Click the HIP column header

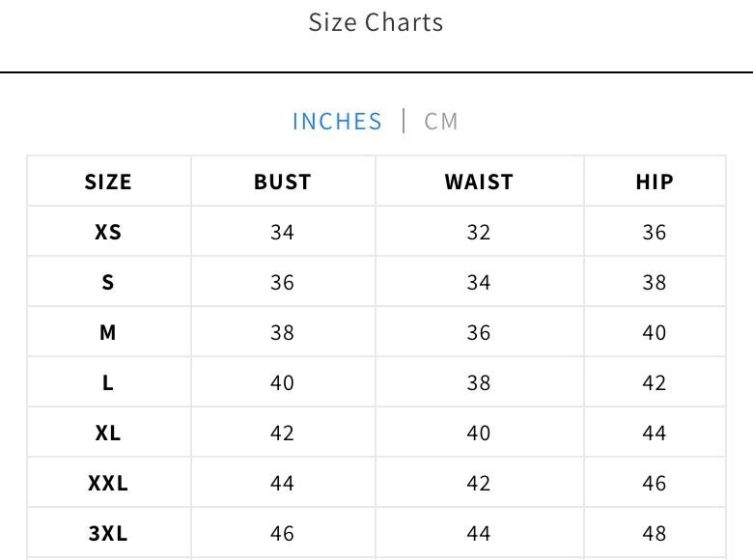tap(654, 182)
